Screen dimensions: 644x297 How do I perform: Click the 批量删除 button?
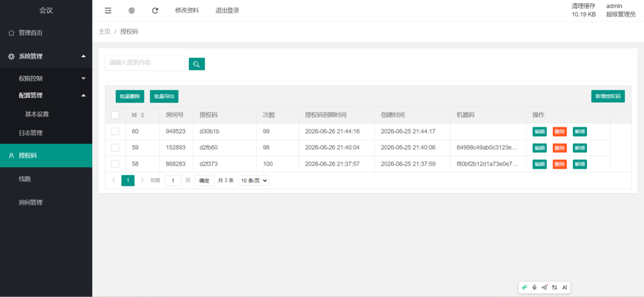click(x=130, y=97)
